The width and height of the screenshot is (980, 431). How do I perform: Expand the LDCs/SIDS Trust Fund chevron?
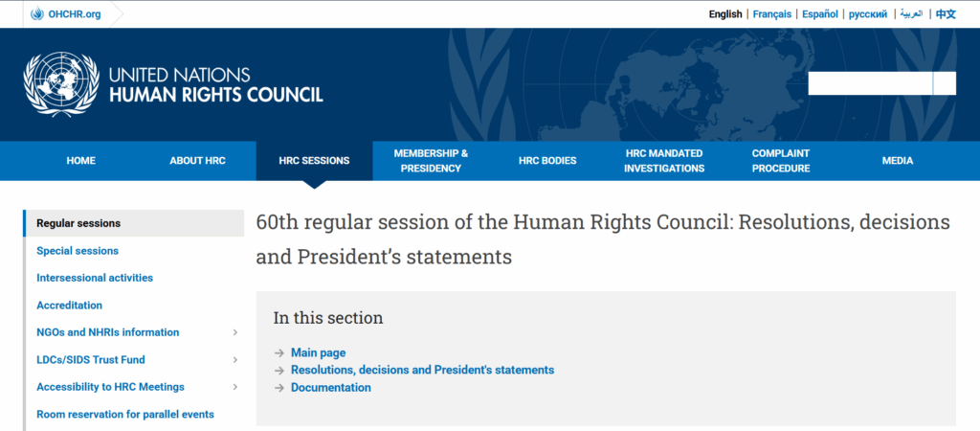point(235,360)
